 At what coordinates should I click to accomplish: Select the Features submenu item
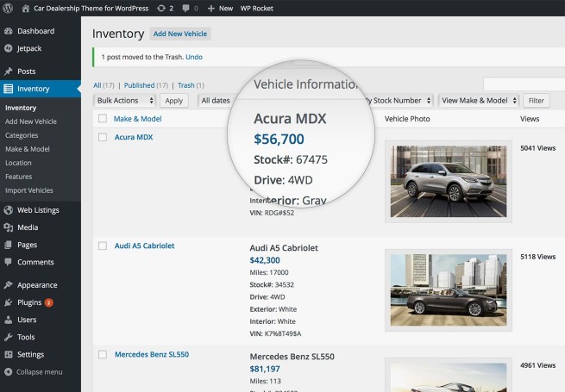click(18, 177)
